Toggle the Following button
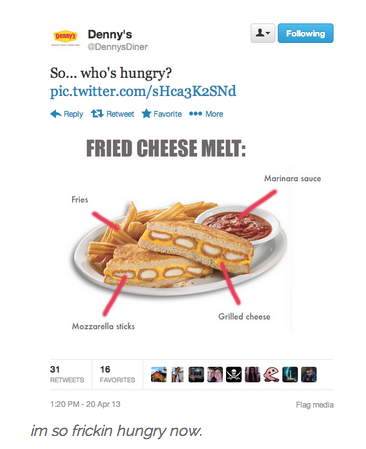The image size is (366, 449). tap(305, 33)
